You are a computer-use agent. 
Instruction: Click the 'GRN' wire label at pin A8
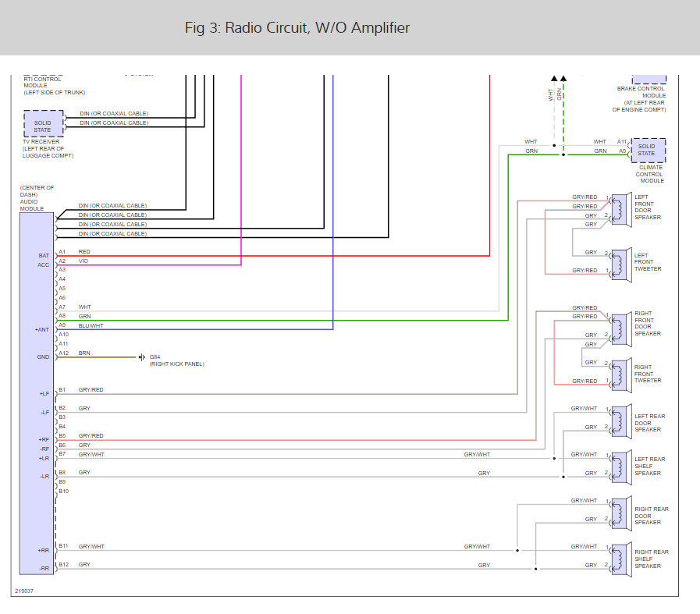click(x=85, y=317)
